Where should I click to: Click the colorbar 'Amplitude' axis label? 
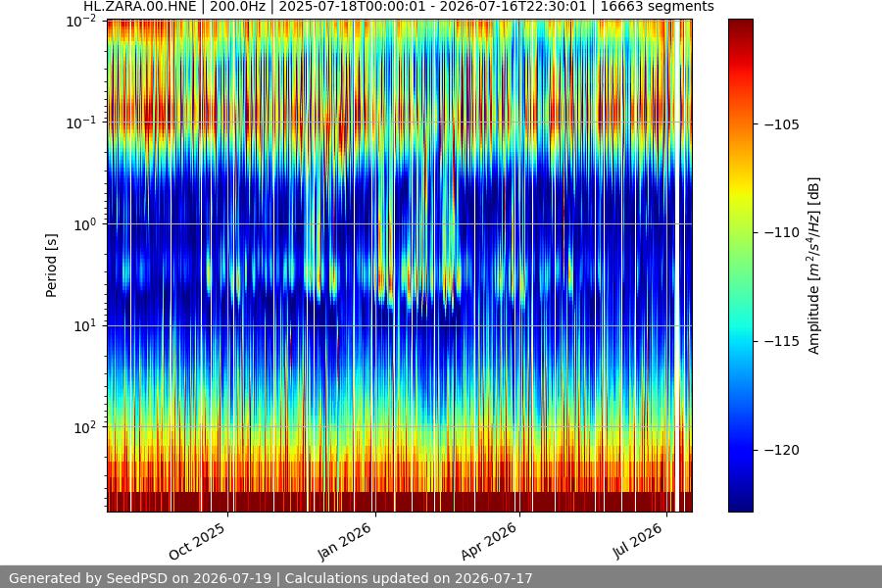click(x=814, y=266)
